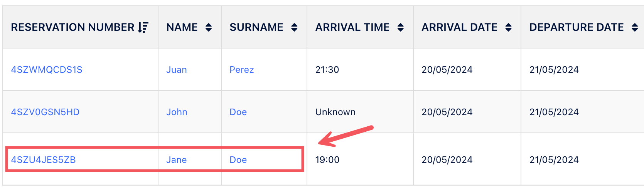
Task: Click Doe surname in Jane's row
Action: (x=238, y=160)
